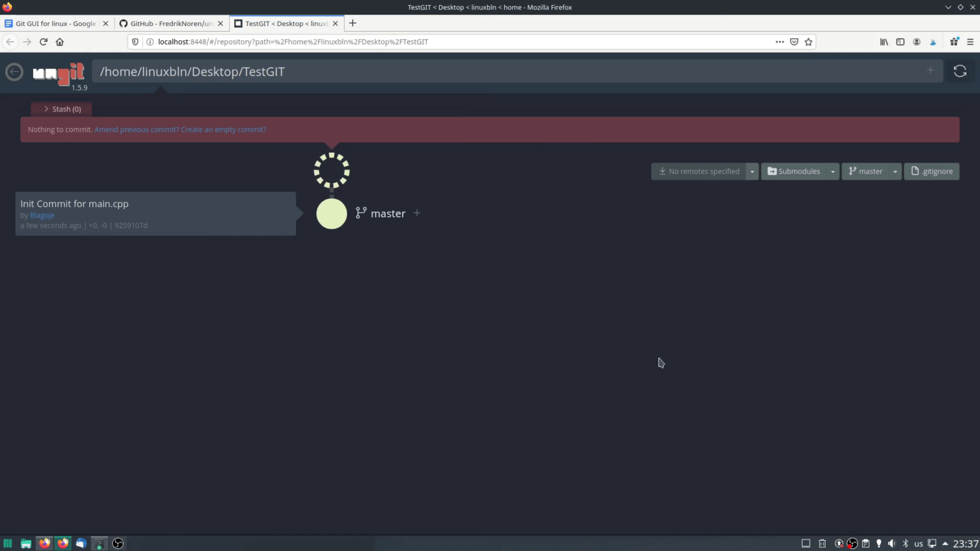
Task: Open Submodules dropdown arrow
Action: (833, 172)
